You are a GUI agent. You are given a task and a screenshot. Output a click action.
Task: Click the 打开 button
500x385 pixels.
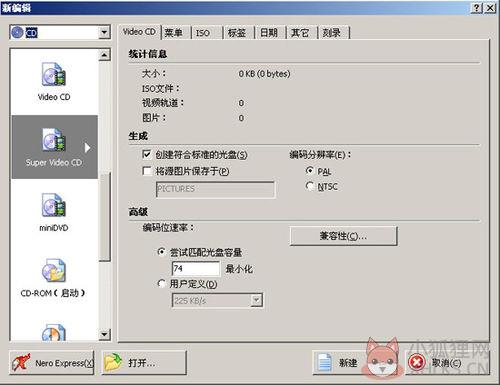pos(144,363)
